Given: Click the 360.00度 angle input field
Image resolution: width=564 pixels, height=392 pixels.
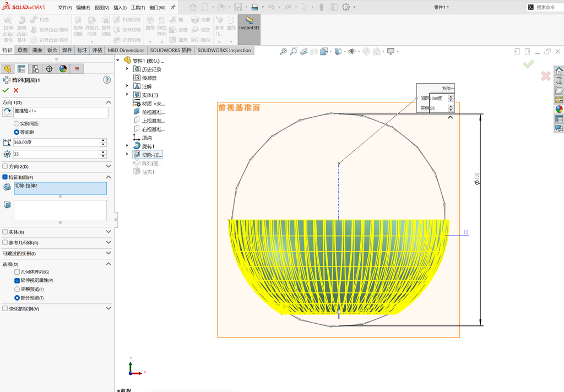Looking at the screenshot, I should (x=56, y=143).
